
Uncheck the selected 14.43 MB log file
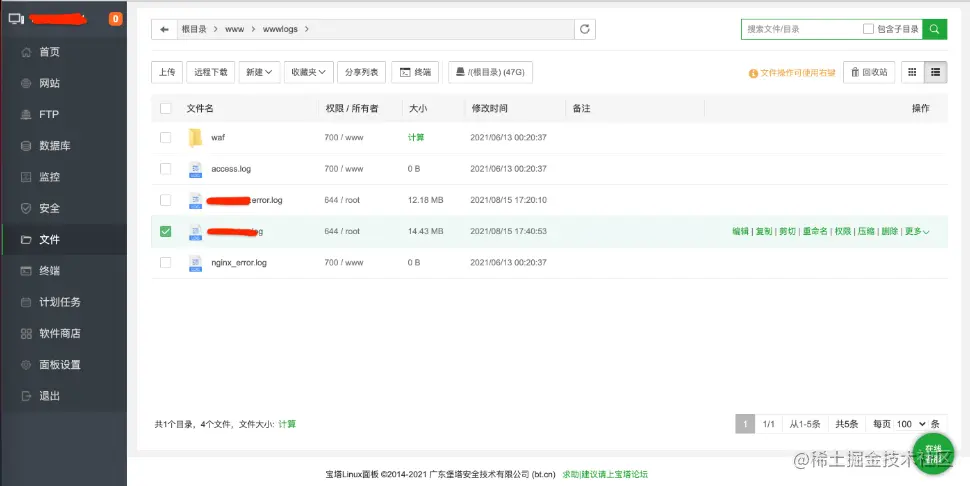point(165,231)
